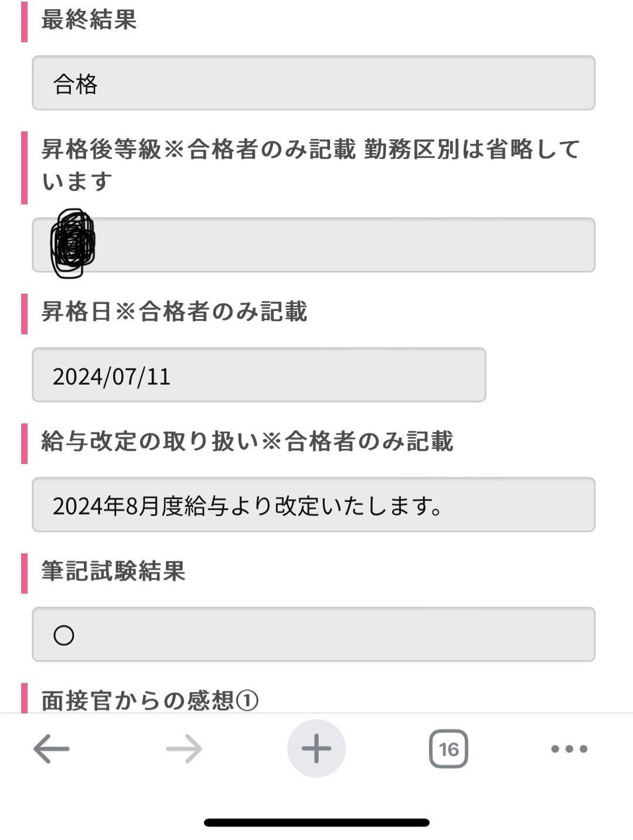This screenshot has width=633, height=840.
Task: Click the 筆記試験結果 result field
Action: pyautogui.click(x=314, y=634)
